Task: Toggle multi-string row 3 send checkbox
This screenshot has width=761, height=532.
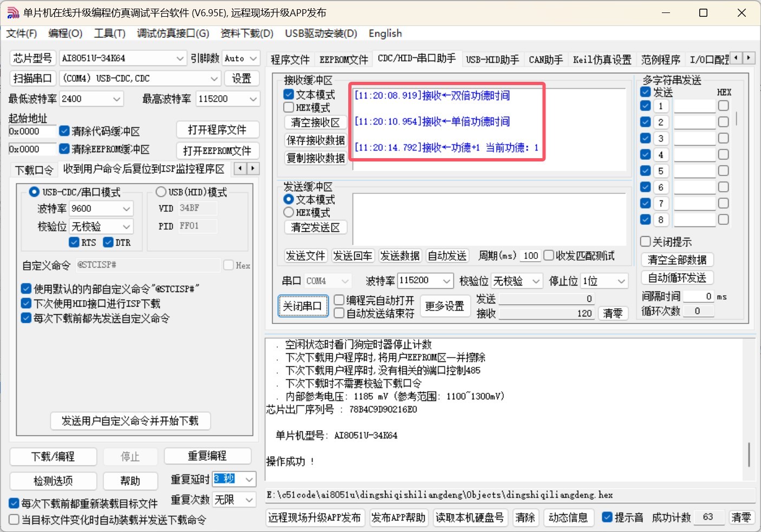Action: click(x=646, y=138)
